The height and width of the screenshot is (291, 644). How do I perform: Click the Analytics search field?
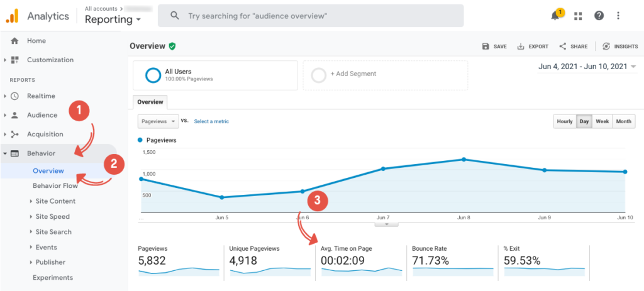pyautogui.click(x=311, y=15)
